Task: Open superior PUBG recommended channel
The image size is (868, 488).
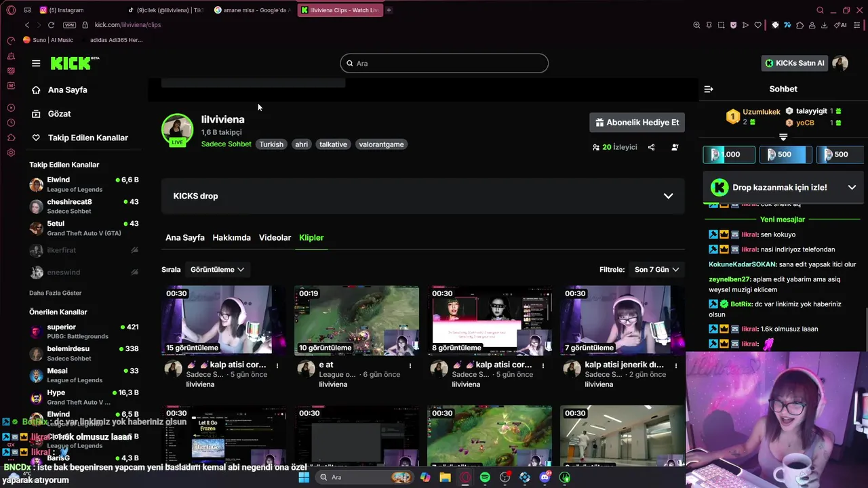Action: (x=84, y=331)
